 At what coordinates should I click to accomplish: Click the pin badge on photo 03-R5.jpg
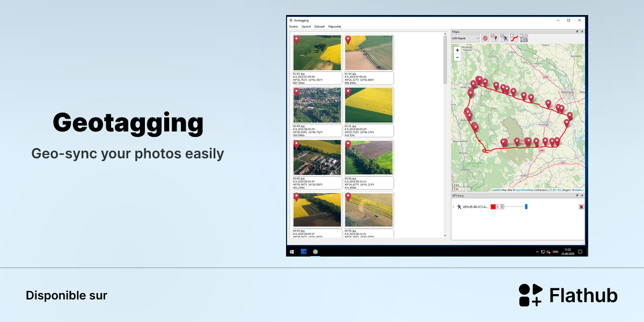(x=297, y=145)
